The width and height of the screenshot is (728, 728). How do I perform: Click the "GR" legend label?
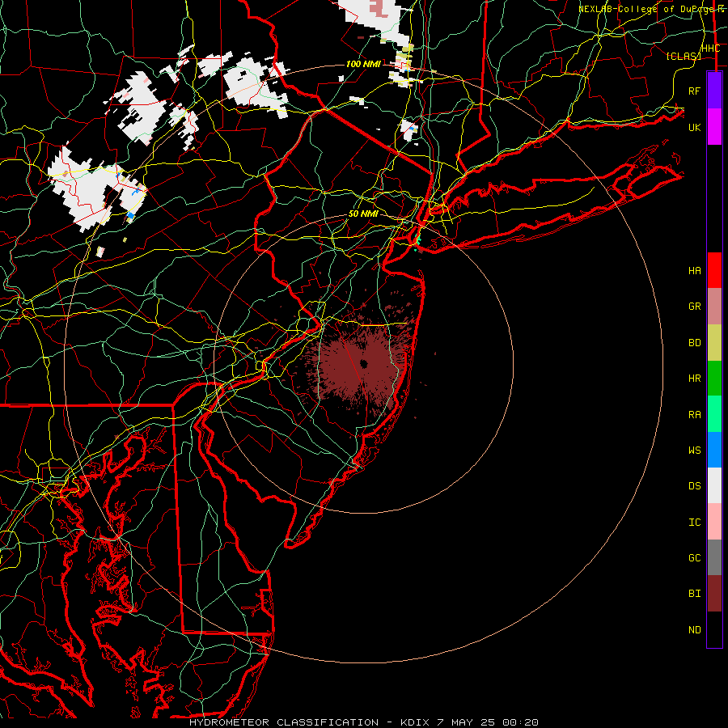pyautogui.click(x=695, y=307)
